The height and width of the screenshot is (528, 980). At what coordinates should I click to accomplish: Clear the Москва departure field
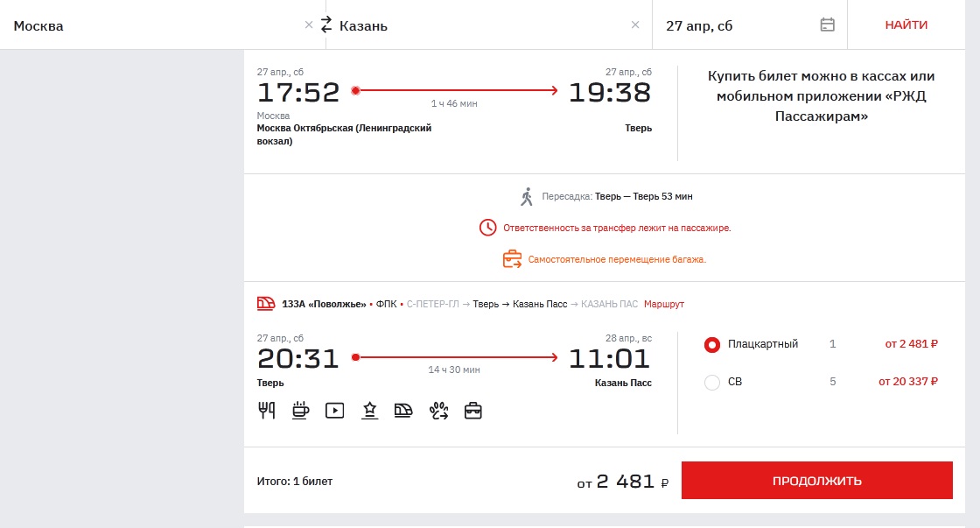(308, 25)
